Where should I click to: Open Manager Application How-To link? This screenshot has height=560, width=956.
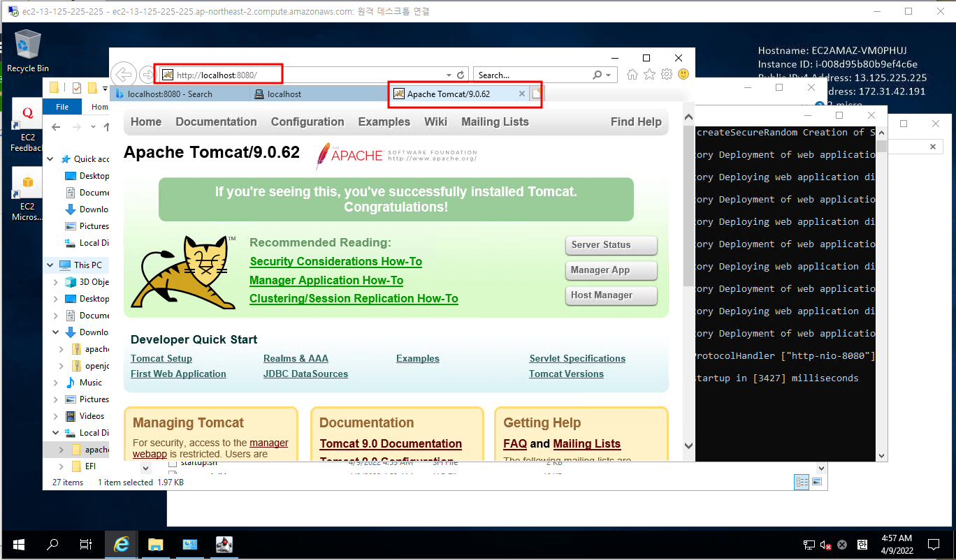pyautogui.click(x=326, y=280)
